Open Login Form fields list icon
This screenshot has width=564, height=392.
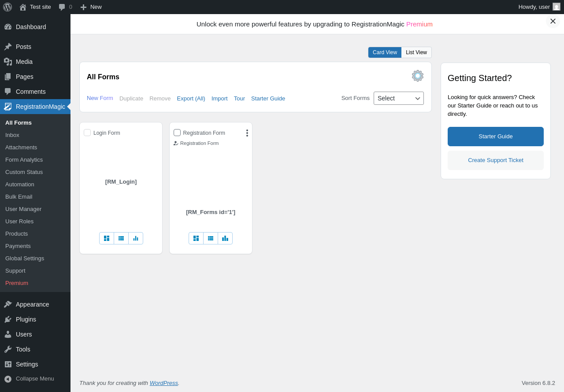tap(121, 238)
